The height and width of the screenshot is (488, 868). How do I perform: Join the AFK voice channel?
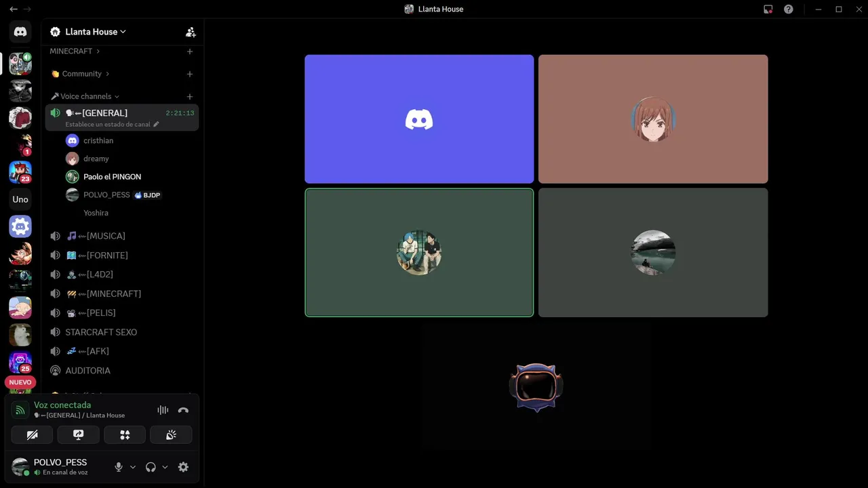pos(122,351)
